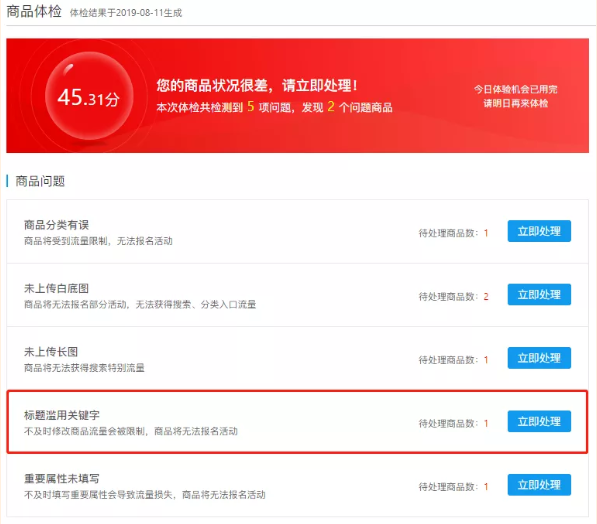Click the 商品问题 section heading
Image resolution: width=597 pixels, height=524 pixels.
[x=40, y=181]
